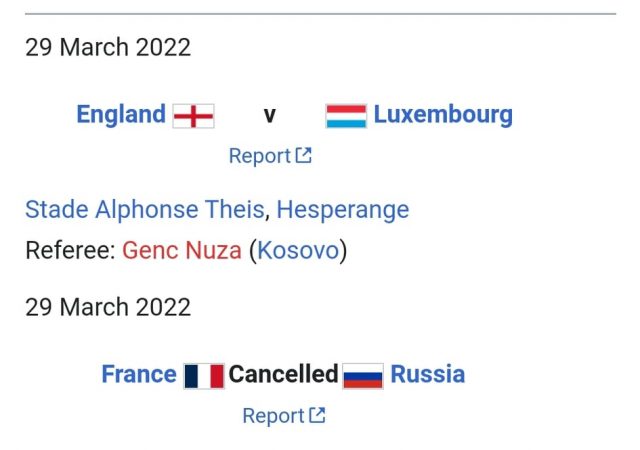
Task: Open Report link for cancelled France–Russia match
Action: (x=273, y=415)
